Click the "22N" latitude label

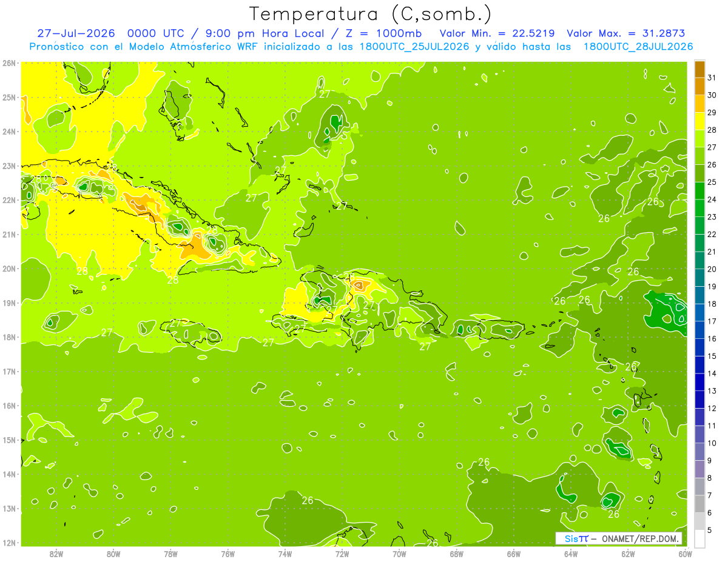9,200
